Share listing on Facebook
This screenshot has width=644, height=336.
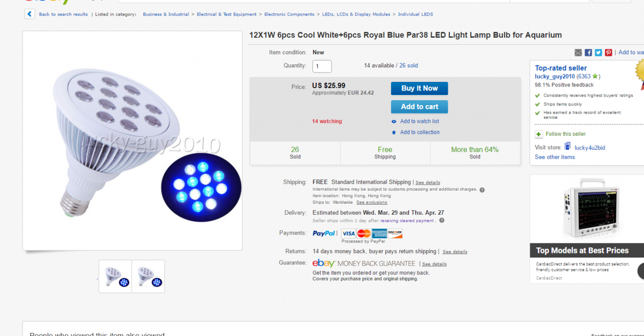coord(588,52)
